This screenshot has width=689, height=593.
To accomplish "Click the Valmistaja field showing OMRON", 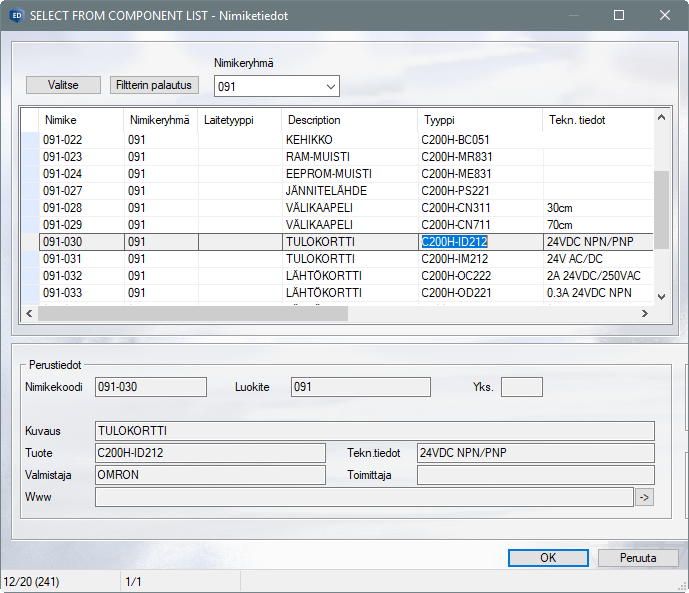I will click(x=210, y=475).
